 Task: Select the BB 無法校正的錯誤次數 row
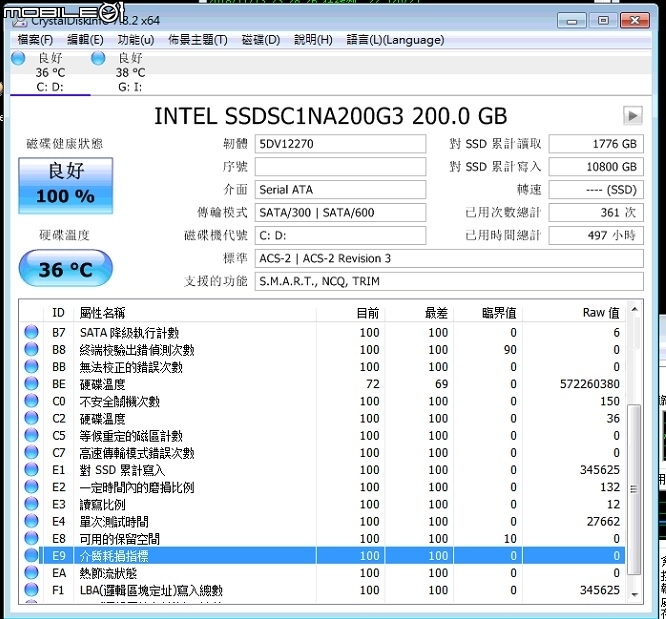(322, 367)
